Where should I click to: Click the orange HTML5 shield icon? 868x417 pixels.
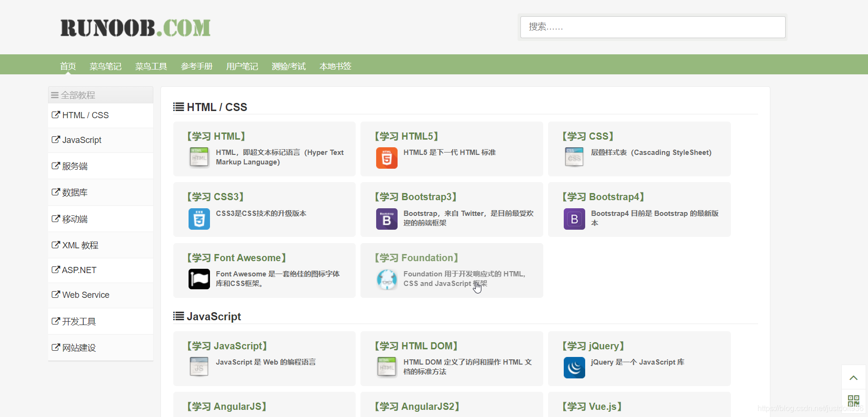(x=387, y=158)
